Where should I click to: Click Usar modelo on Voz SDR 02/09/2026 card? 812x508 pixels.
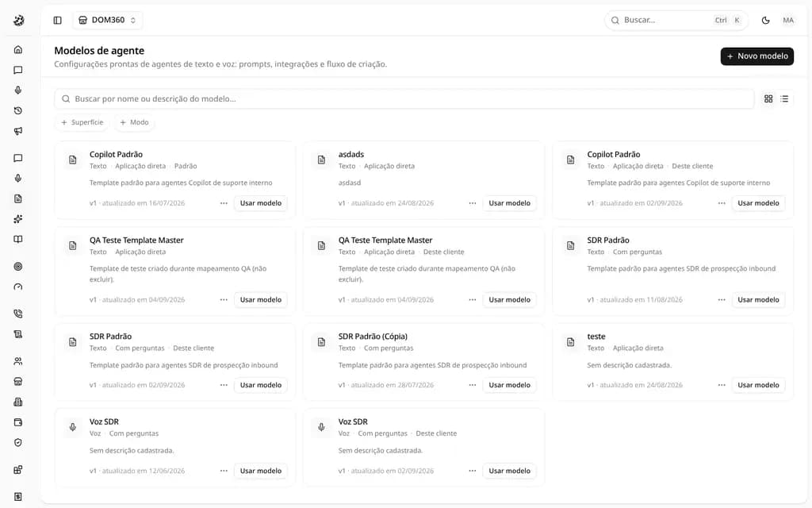tap(510, 471)
